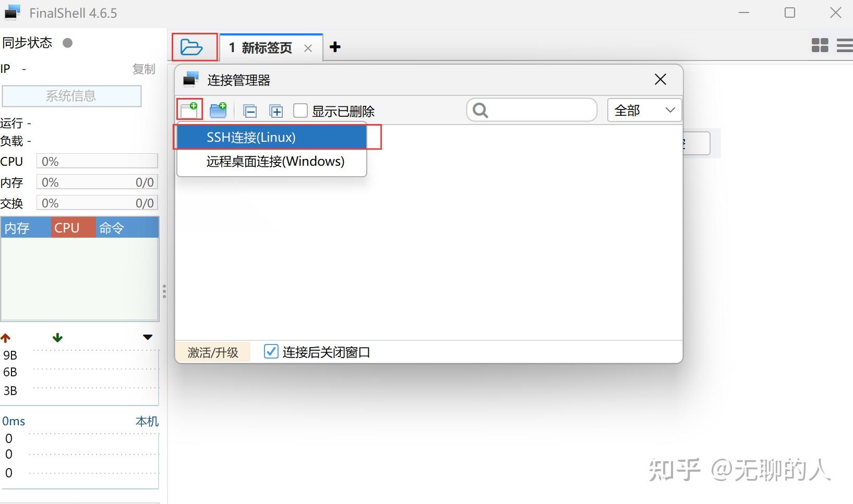Close the 新标签页 tab

tap(308, 48)
